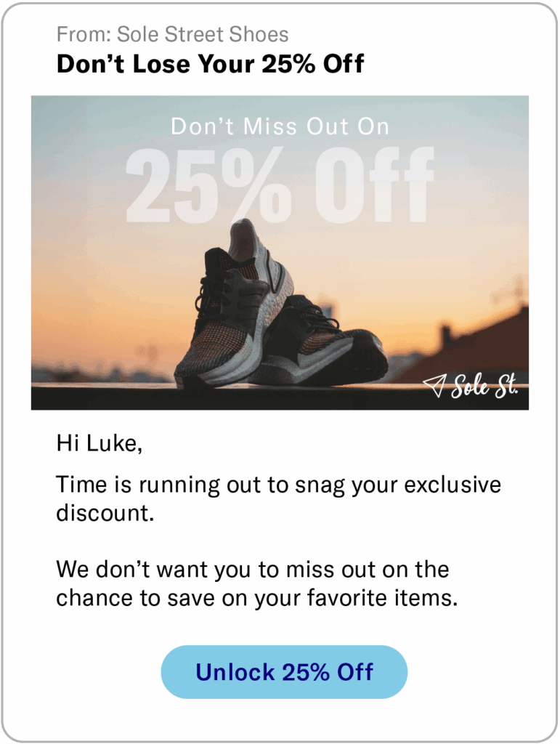Click the "Time is running out" sentence
The width and height of the screenshot is (560, 744).
pyautogui.click(x=278, y=485)
